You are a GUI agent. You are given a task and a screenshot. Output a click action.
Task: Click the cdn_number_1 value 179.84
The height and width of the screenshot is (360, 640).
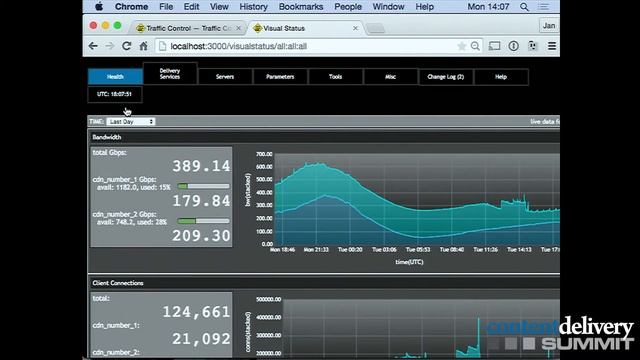(201, 201)
